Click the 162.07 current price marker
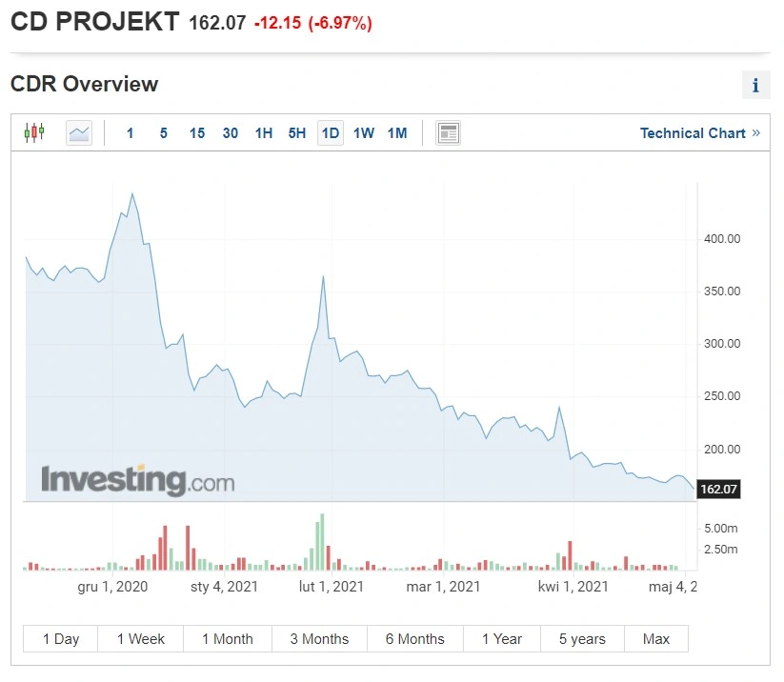 718,489
